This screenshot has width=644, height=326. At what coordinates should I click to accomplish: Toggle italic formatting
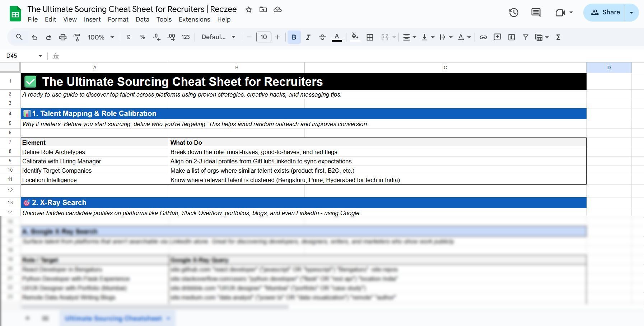coord(308,37)
